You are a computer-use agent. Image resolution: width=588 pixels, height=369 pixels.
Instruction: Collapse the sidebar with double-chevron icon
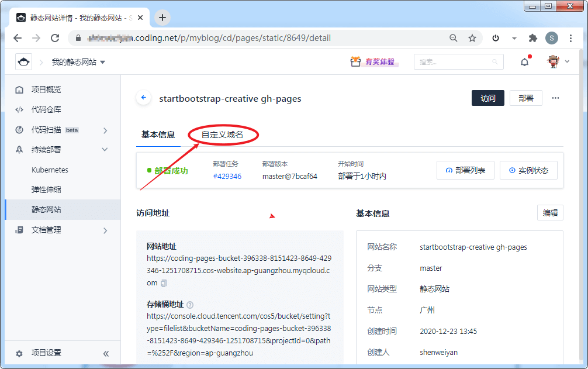(106, 353)
